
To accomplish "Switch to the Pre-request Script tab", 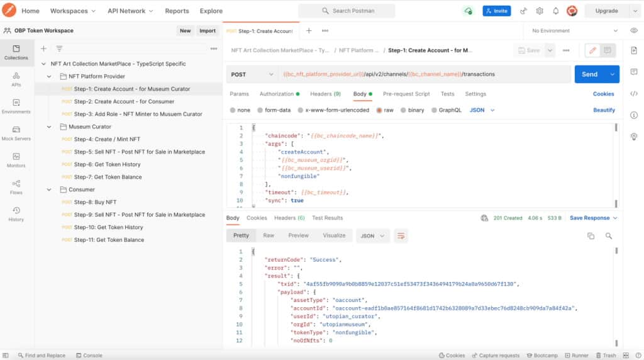I will pos(406,94).
